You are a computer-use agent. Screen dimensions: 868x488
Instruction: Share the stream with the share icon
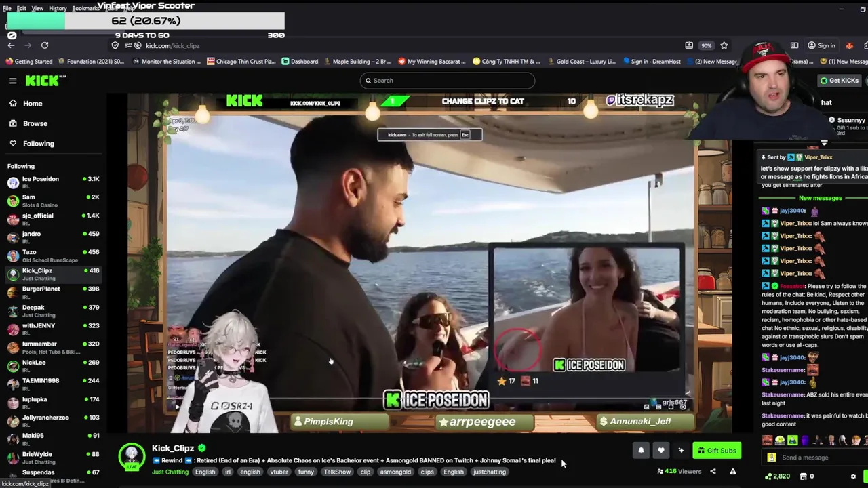tap(713, 472)
